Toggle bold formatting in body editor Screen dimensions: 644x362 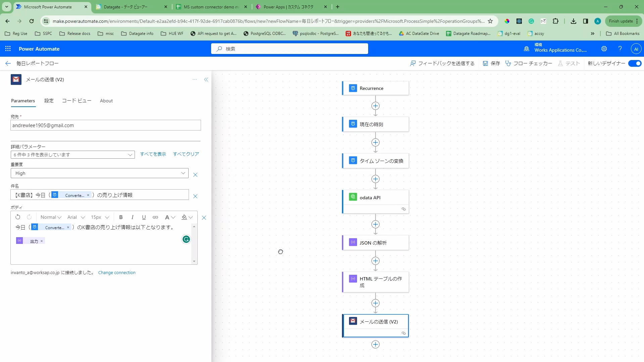click(x=121, y=217)
